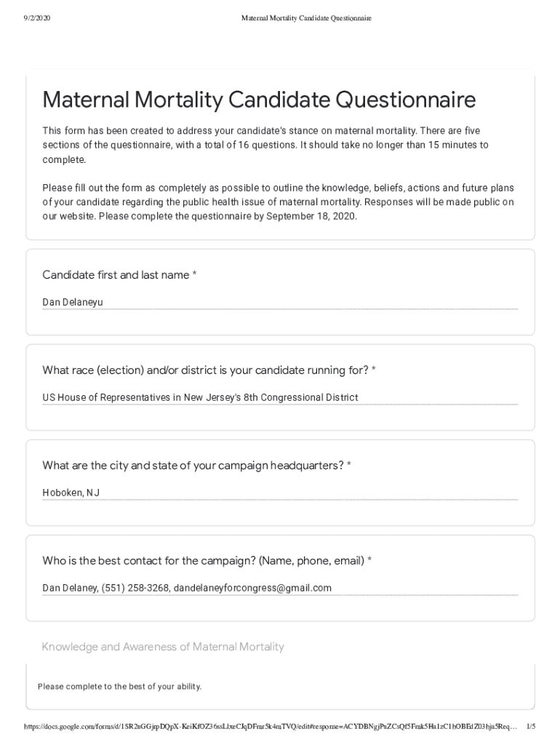
Task: Click 'Please complete to the best of your ability' text
Action: tap(119, 686)
